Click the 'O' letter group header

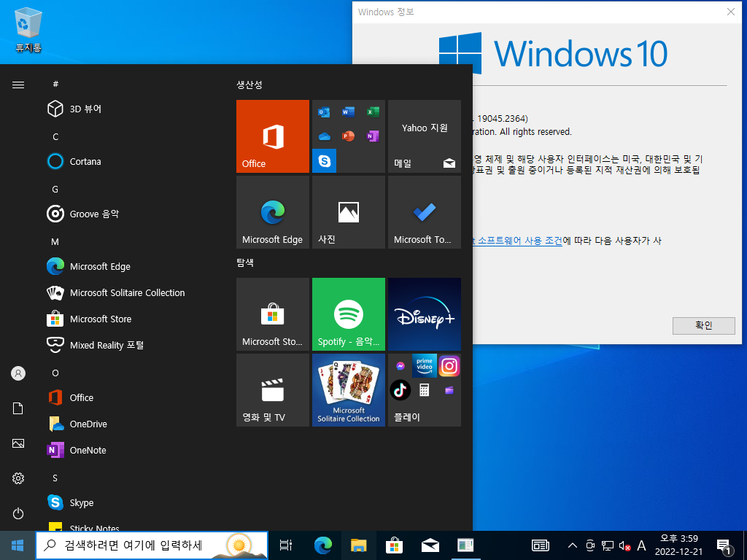click(55, 373)
